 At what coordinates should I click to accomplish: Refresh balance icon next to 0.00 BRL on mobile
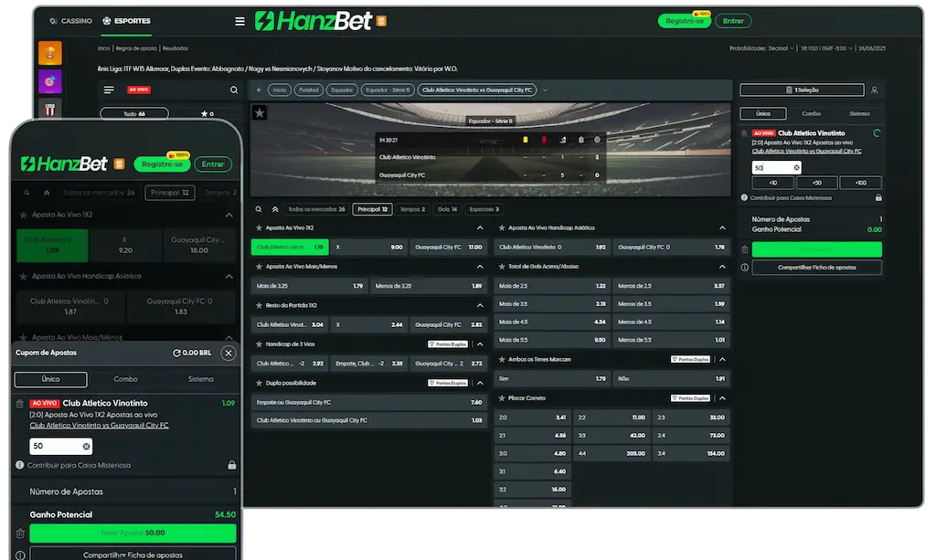(x=176, y=353)
